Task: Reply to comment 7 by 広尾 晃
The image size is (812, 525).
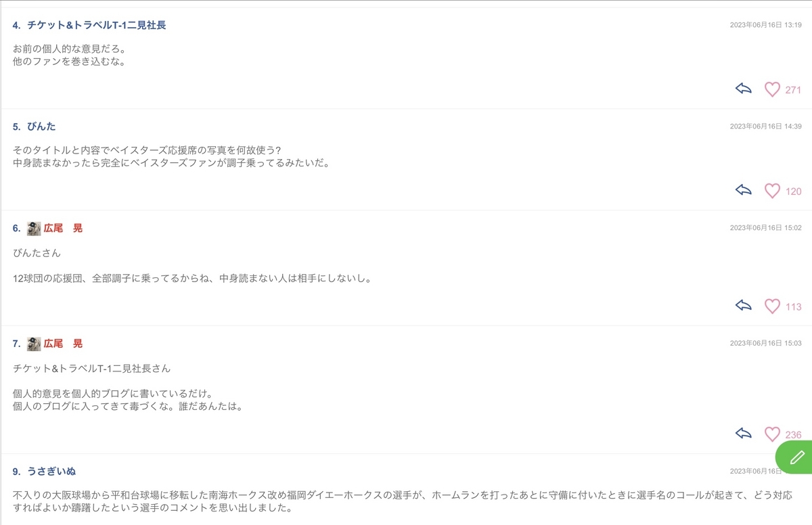Action: tap(744, 433)
